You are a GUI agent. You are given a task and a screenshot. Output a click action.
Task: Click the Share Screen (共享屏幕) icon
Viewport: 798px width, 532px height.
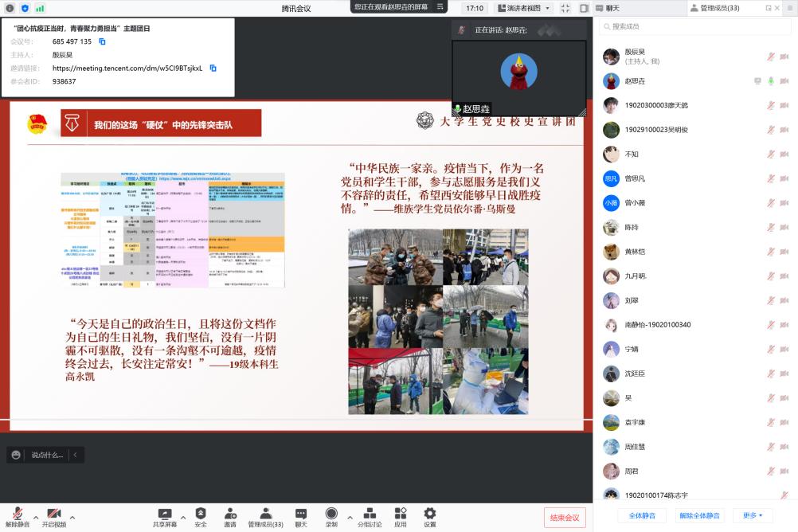[165, 514]
